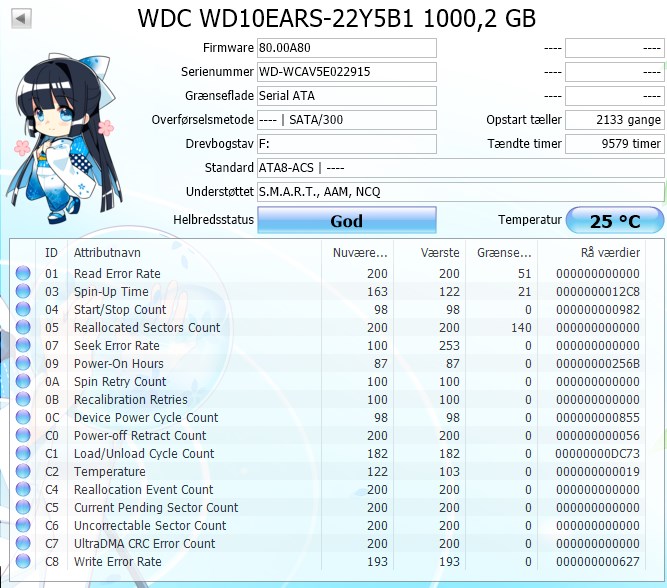
Task: Click status orb for Reallocated Sectors Count
Action: 23,327
